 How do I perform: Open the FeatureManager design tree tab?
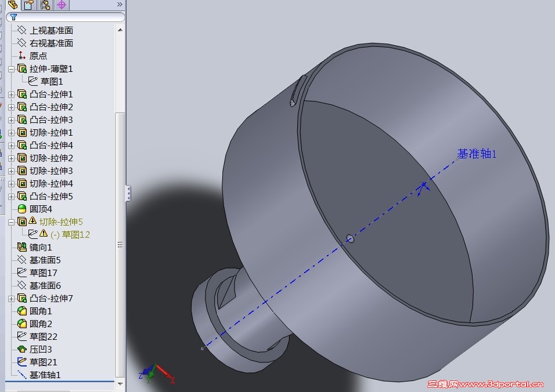tap(13, 5)
